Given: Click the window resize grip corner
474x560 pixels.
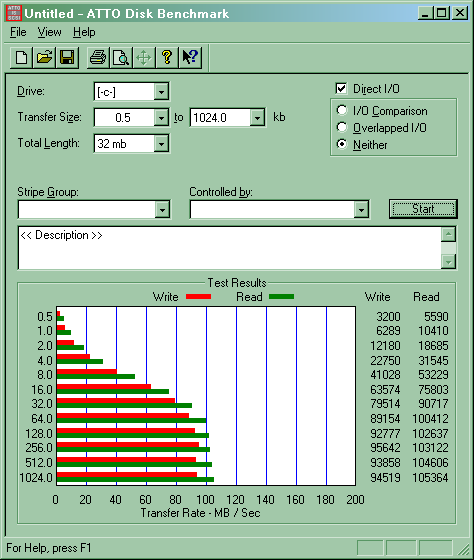Looking at the screenshot, I should [x=464, y=549].
